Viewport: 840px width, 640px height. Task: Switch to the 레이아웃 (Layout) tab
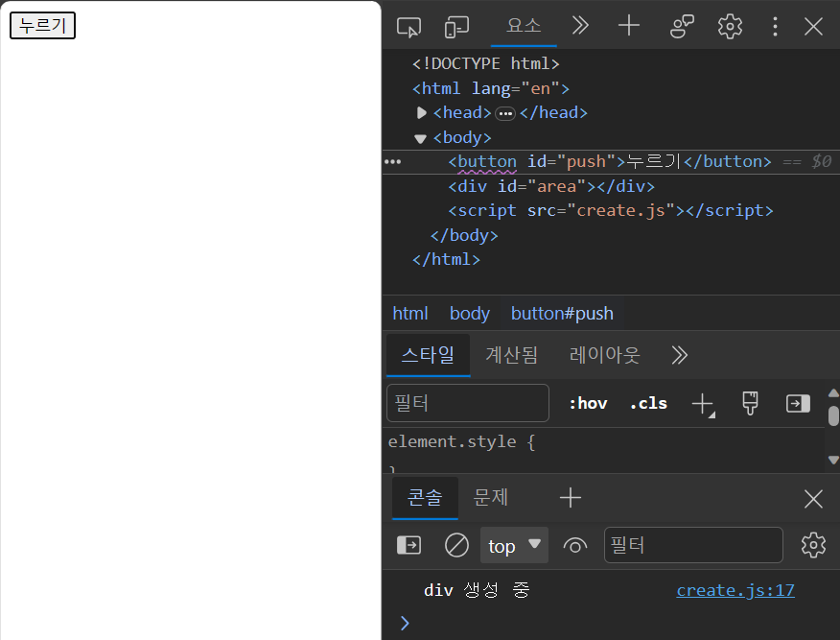coord(604,355)
